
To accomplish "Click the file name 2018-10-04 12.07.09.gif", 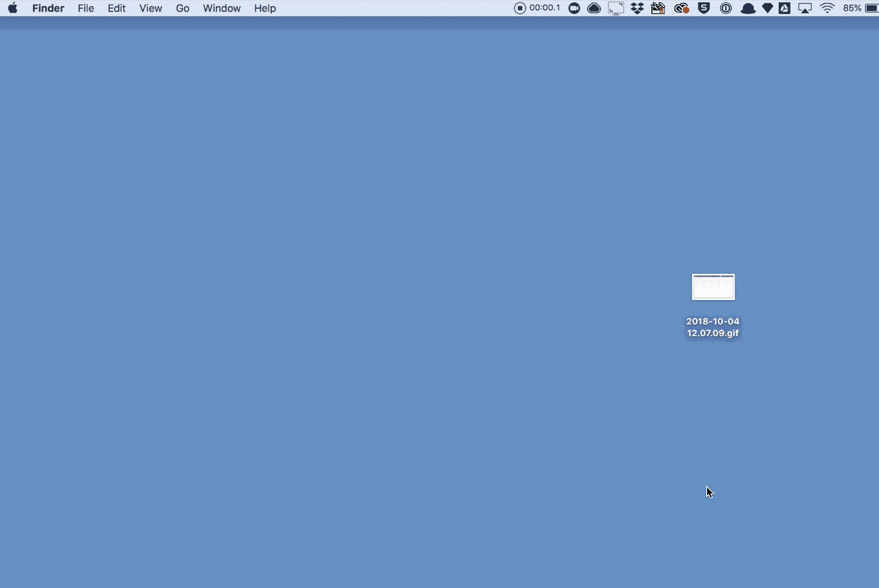I will point(713,327).
